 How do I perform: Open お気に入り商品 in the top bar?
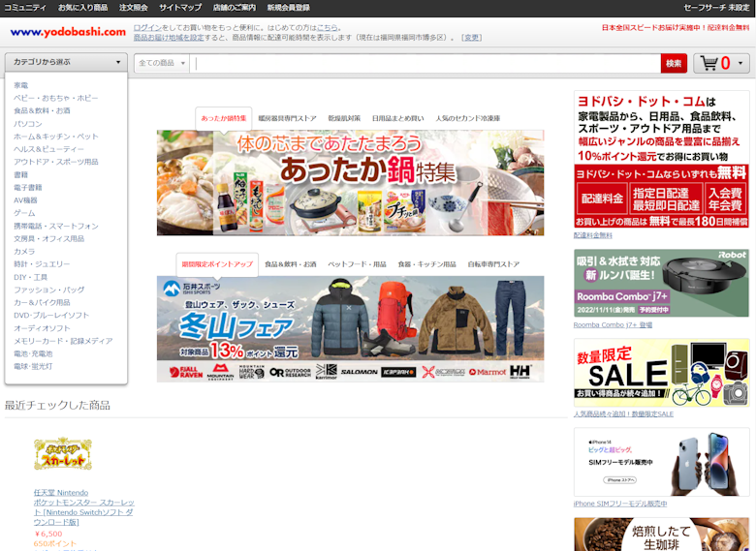click(83, 8)
